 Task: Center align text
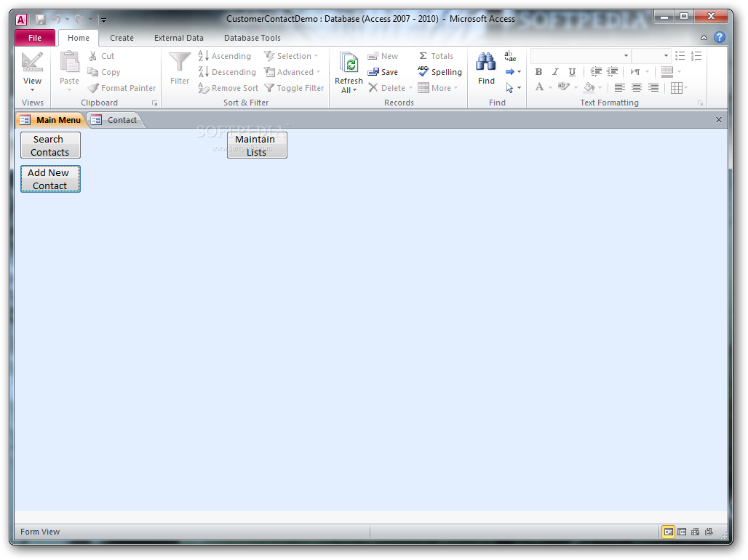[637, 88]
